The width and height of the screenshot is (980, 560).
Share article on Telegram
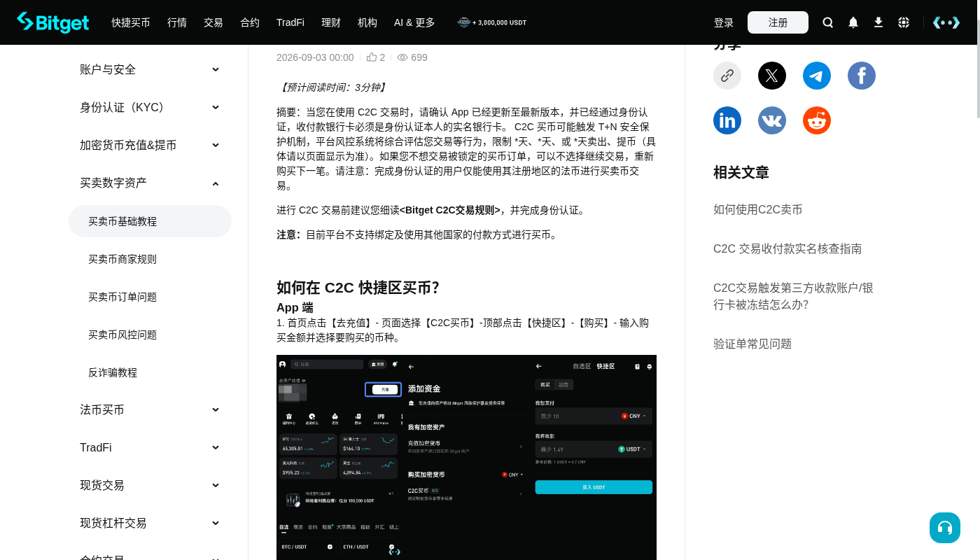click(817, 76)
